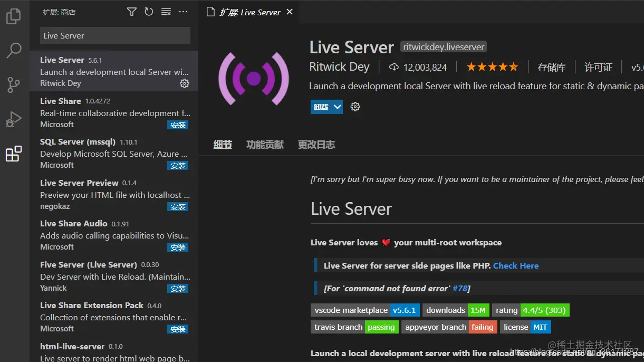This screenshot has width=644, height=362.
Task: Select Live Server 5.6.1 in results
Action: [x=114, y=71]
